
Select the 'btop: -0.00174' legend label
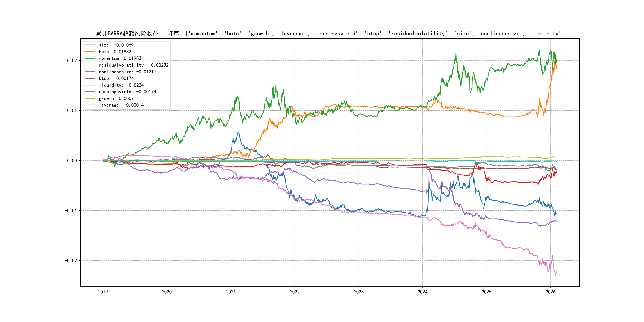pyautogui.click(x=116, y=78)
